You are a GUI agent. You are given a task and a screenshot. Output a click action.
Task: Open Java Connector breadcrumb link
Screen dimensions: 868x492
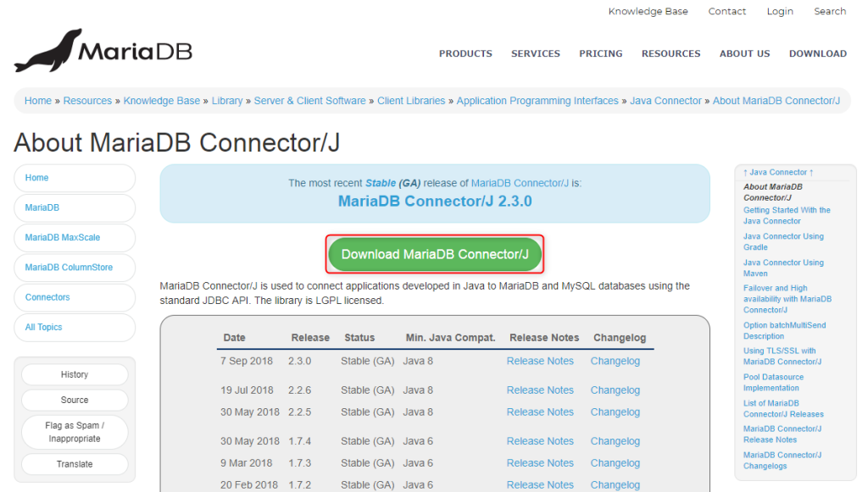[665, 101]
